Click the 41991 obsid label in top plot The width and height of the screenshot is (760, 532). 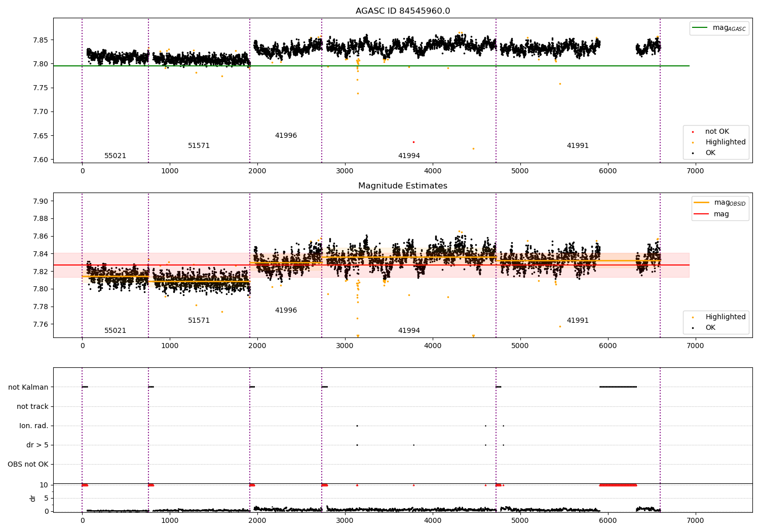coord(578,146)
